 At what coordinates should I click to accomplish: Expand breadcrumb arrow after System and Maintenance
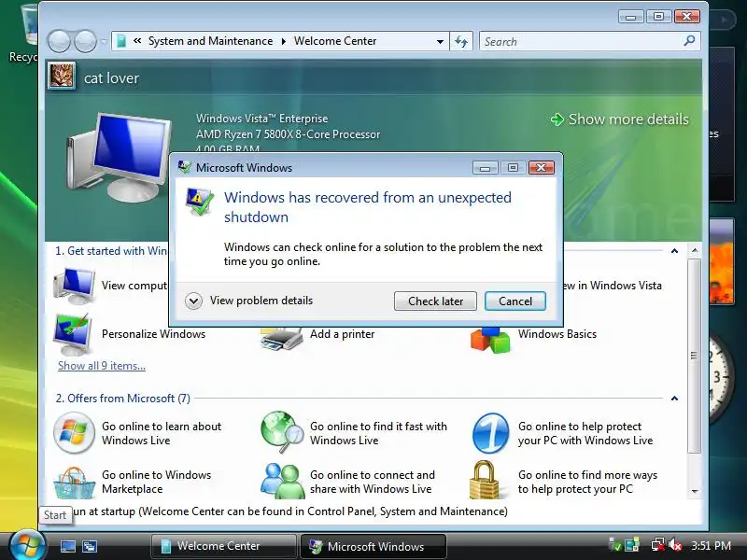[284, 41]
